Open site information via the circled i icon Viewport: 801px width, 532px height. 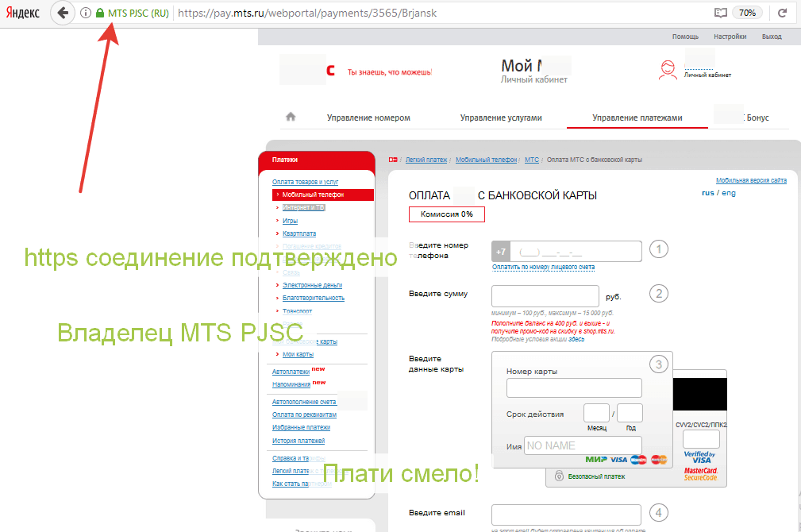tap(85, 13)
